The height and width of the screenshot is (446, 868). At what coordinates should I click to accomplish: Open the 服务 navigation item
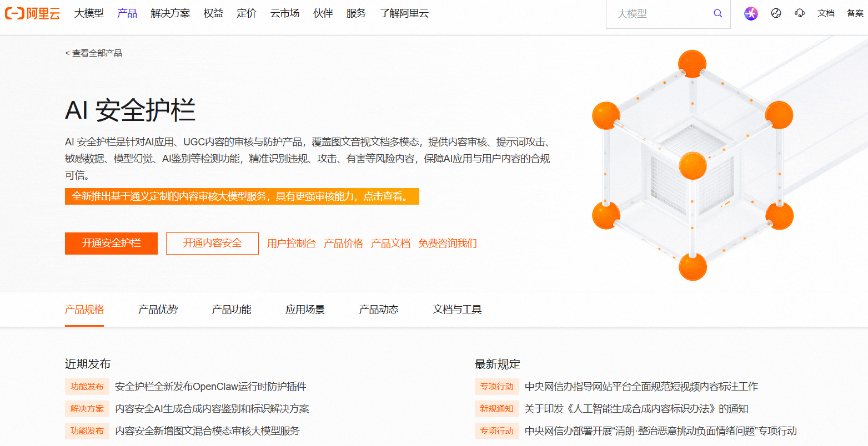tap(356, 13)
